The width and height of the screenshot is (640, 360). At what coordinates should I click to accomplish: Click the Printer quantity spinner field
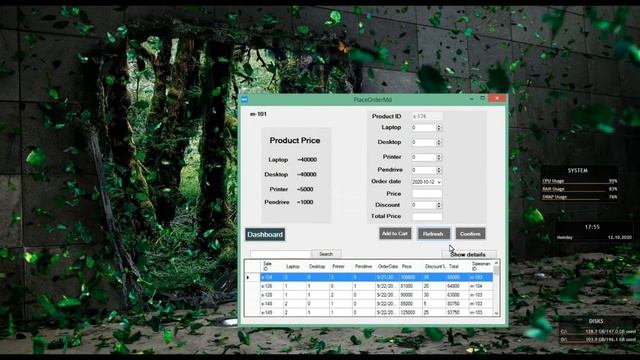(x=427, y=157)
